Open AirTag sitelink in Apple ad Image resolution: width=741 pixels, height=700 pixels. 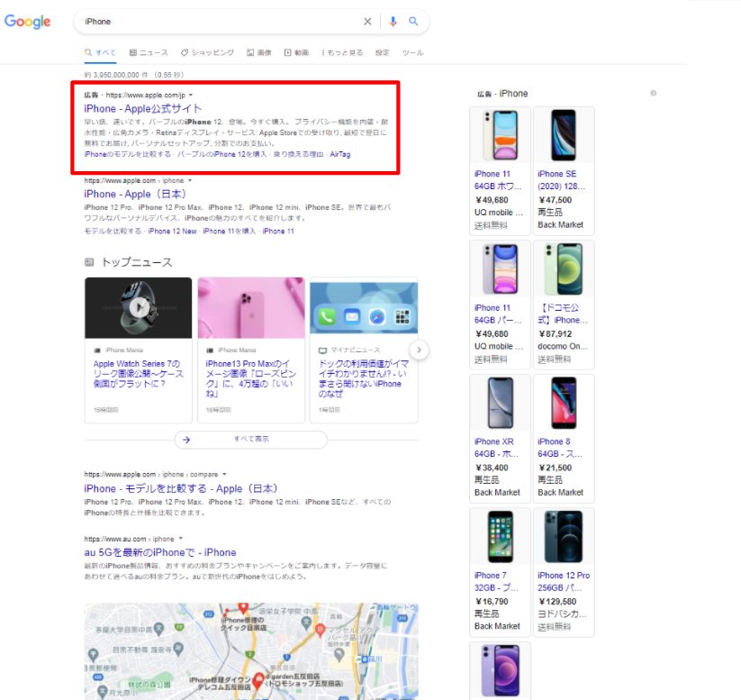coord(339,154)
